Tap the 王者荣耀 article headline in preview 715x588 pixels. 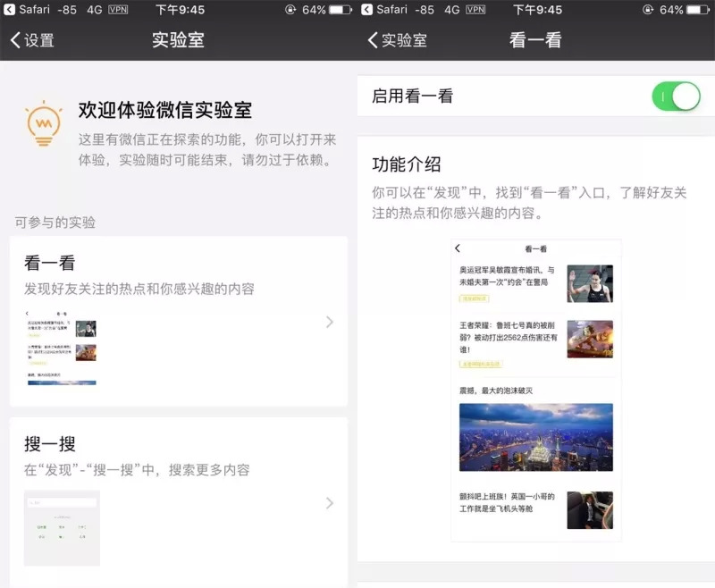click(x=508, y=337)
